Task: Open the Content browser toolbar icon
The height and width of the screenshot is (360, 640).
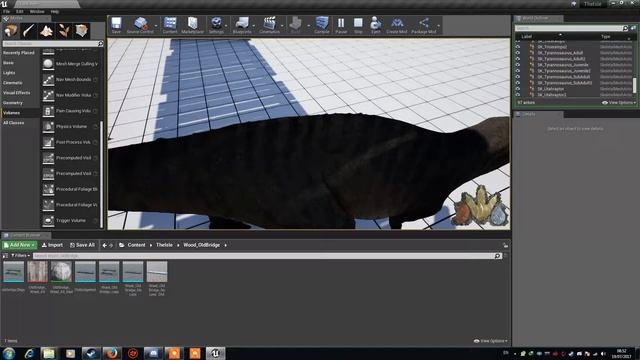Action: [170, 25]
